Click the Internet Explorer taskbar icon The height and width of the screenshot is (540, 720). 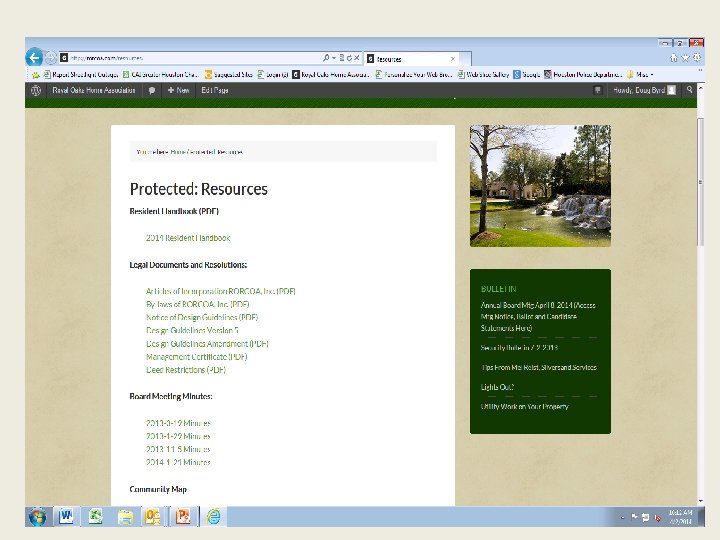213,517
